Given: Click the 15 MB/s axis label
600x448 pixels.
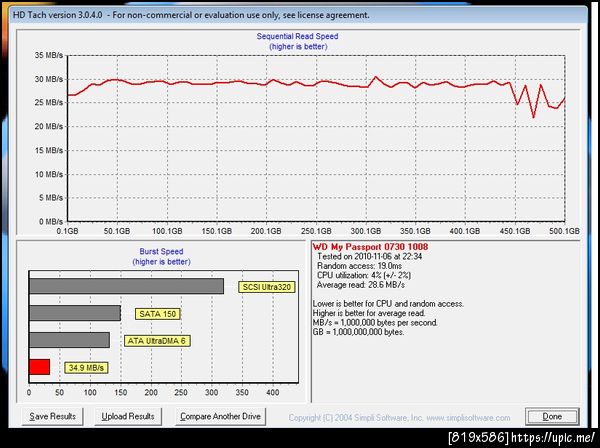Looking at the screenshot, I should 49,150.
